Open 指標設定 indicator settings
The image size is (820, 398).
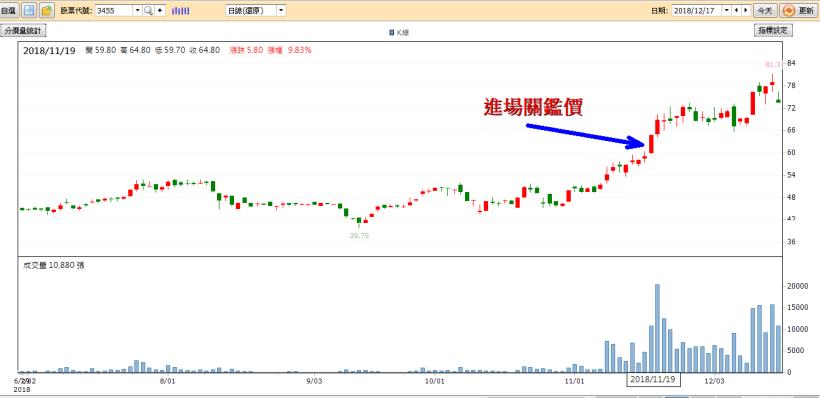773,31
